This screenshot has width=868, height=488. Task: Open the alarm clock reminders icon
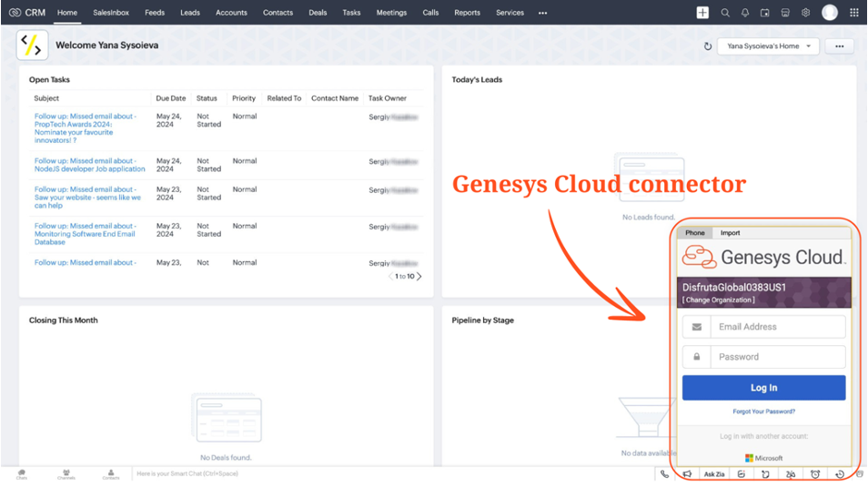tap(815, 474)
